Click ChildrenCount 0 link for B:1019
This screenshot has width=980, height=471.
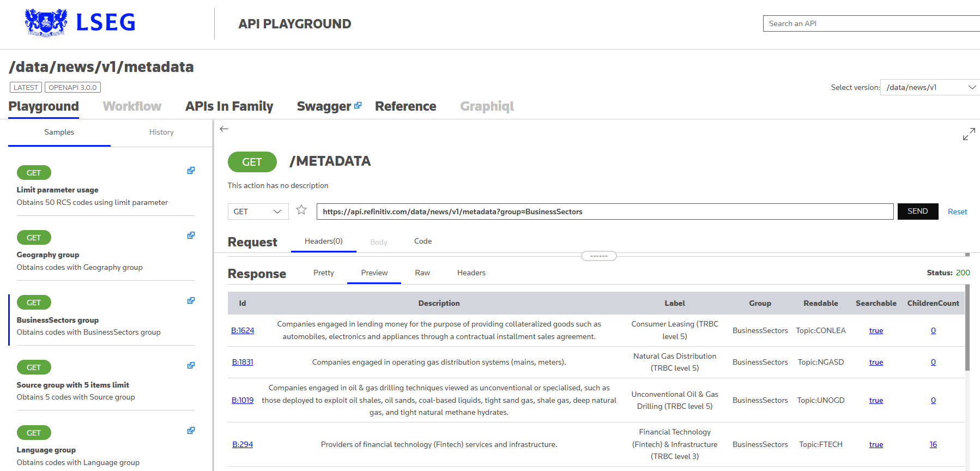pyautogui.click(x=933, y=400)
